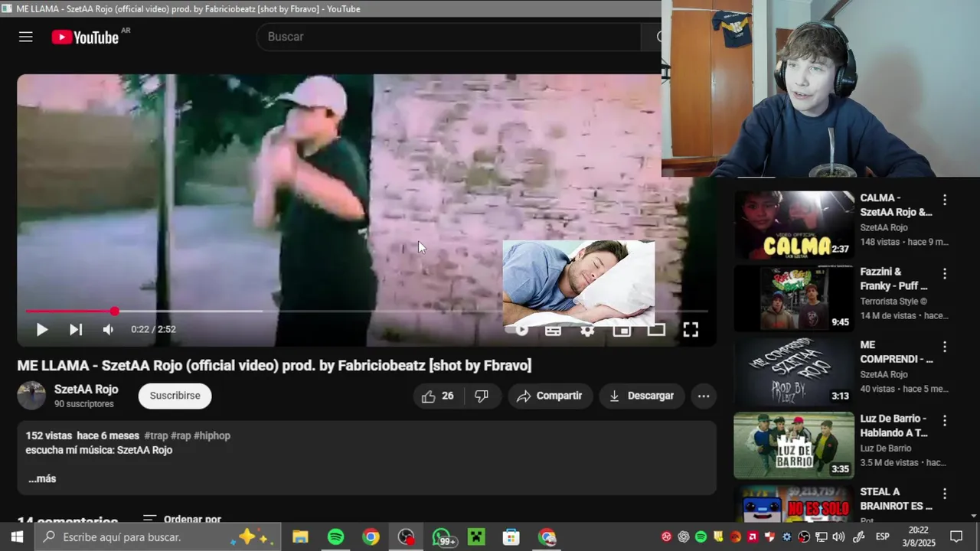Open options menu for STEAL A BRAINROT video

[x=945, y=494]
